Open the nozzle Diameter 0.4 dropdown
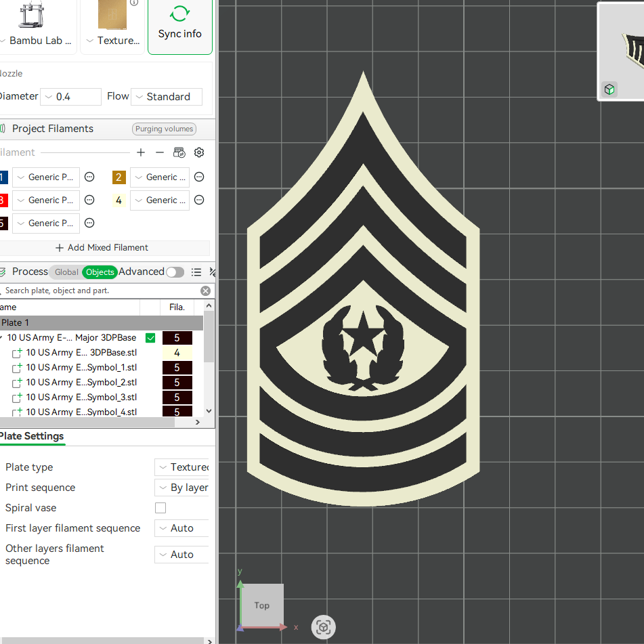Image resolution: width=644 pixels, height=644 pixels. click(70, 97)
